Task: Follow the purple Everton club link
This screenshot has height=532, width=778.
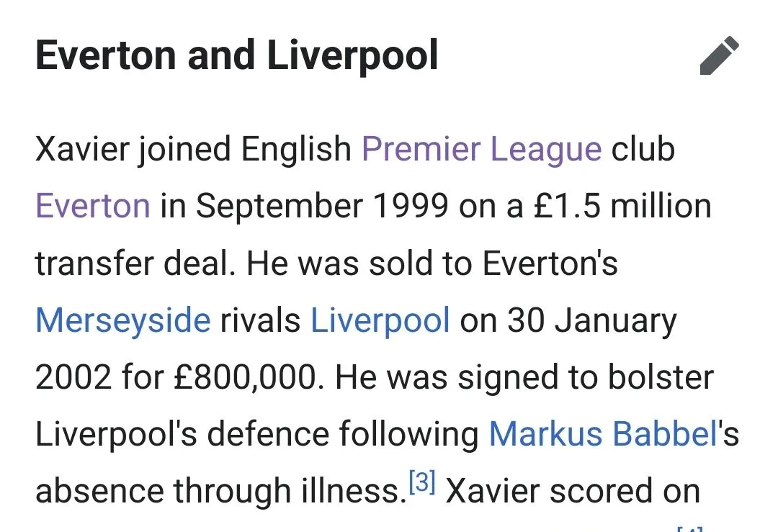Action: pyautogui.click(x=93, y=206)
